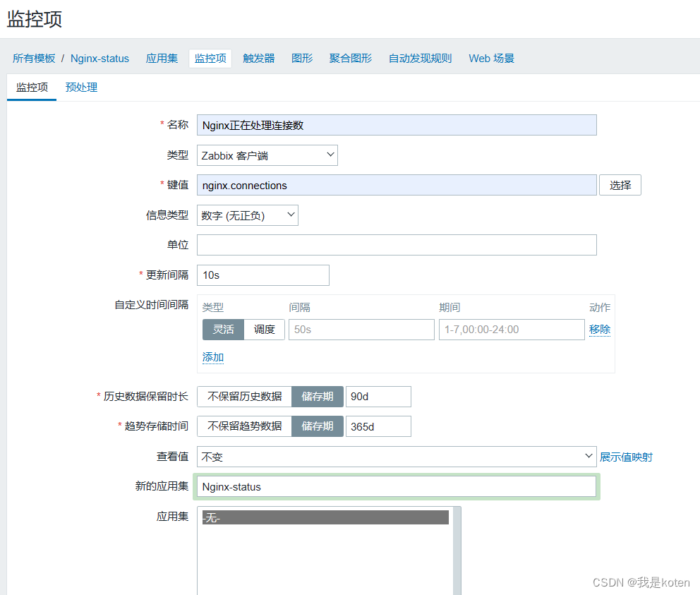
Task: Focus the 更新间隔 input field
Action: click(262, 275)
